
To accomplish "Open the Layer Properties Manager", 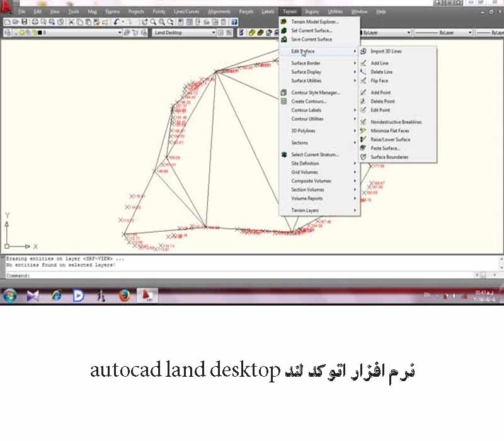I will 6,32.
